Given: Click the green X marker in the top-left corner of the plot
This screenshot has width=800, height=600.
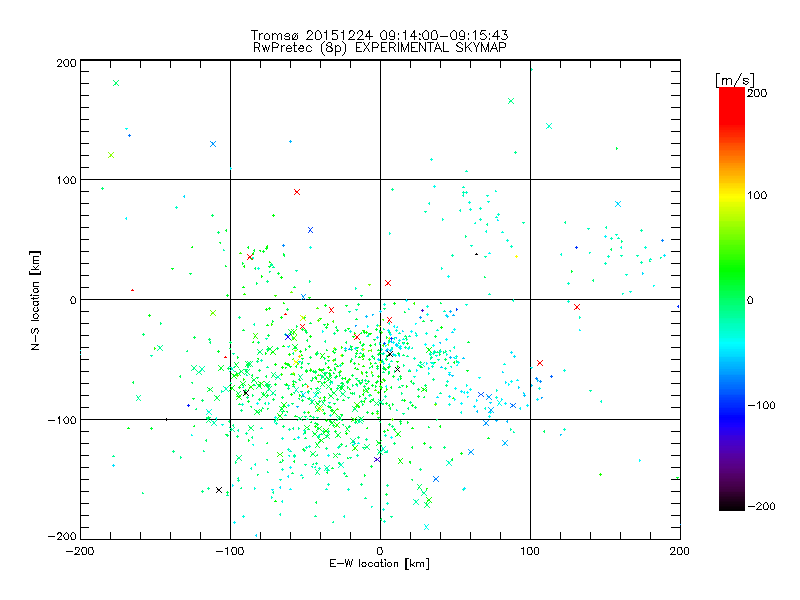Looking at the screenshot, I should pos(116,83).
